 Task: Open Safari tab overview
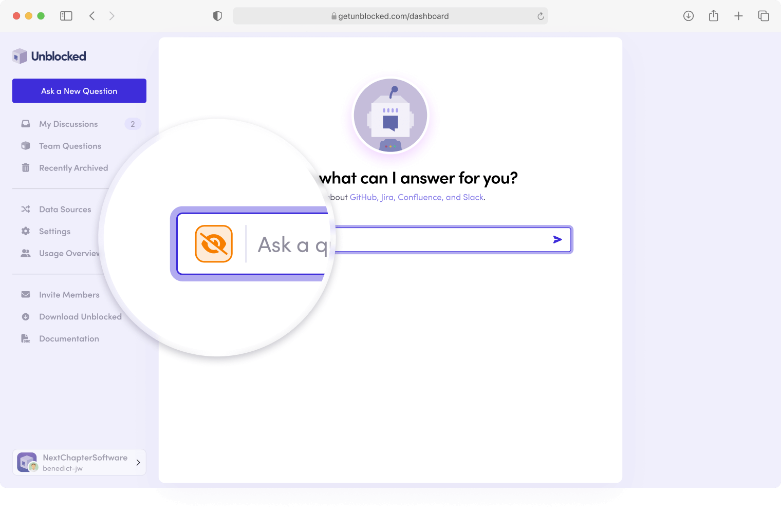pos(764,16)
